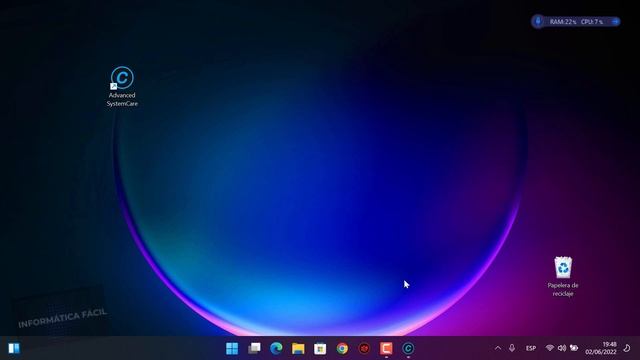This screenshot has width=640, height=360.
Task: Open the volume speaker tray icon
Action: (562, 348)
